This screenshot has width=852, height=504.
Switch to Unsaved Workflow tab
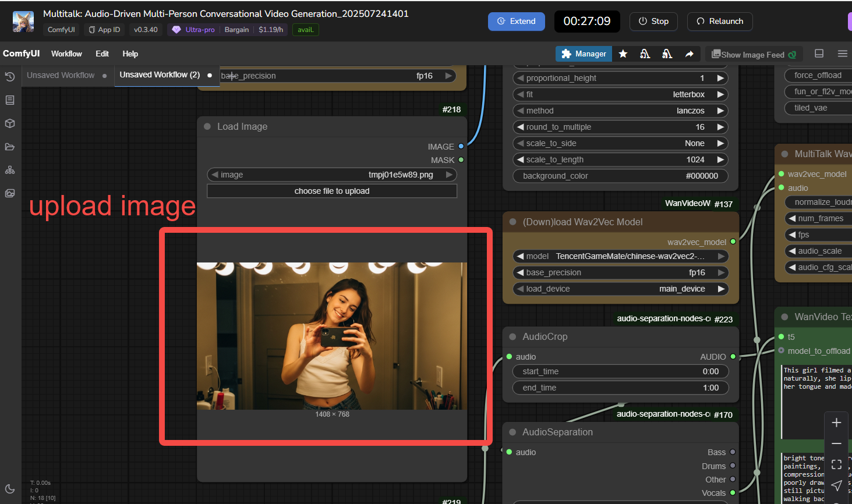click(61, 75)
